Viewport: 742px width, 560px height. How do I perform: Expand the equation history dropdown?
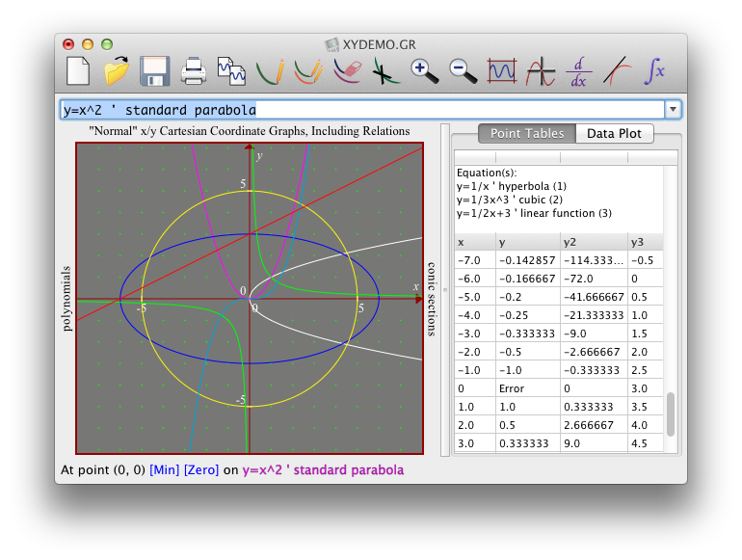(673, 110)
